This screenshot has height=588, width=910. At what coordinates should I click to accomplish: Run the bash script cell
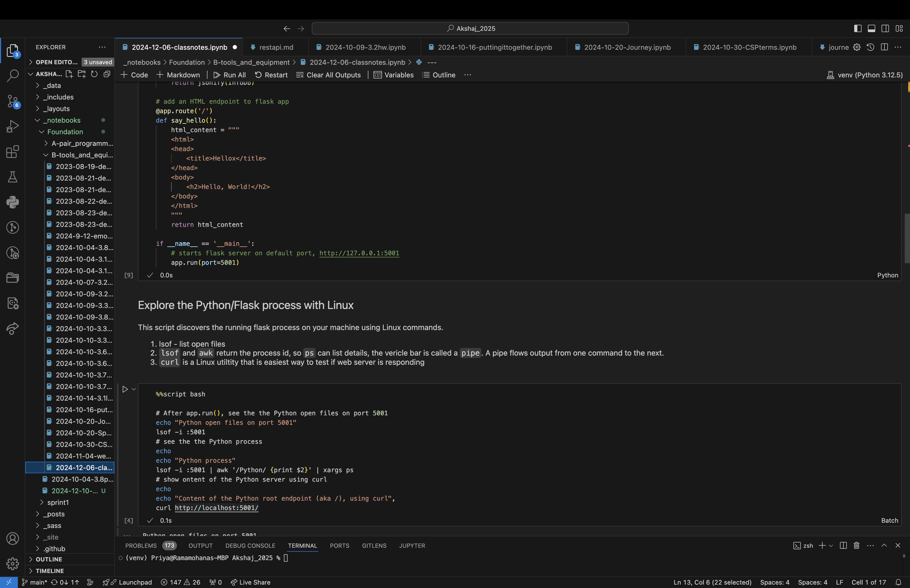pyautogui.click(x=125, y=389)
